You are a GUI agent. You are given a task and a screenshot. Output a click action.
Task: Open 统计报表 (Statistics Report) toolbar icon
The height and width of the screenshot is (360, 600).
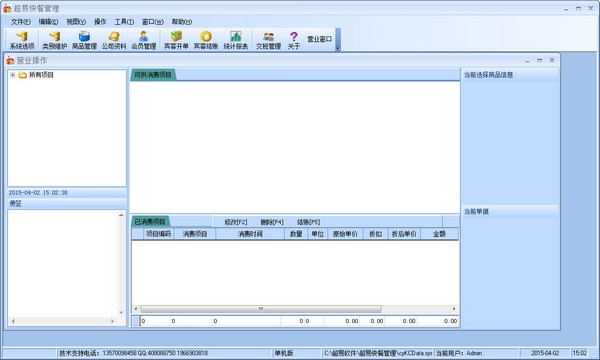coord(236,40)
